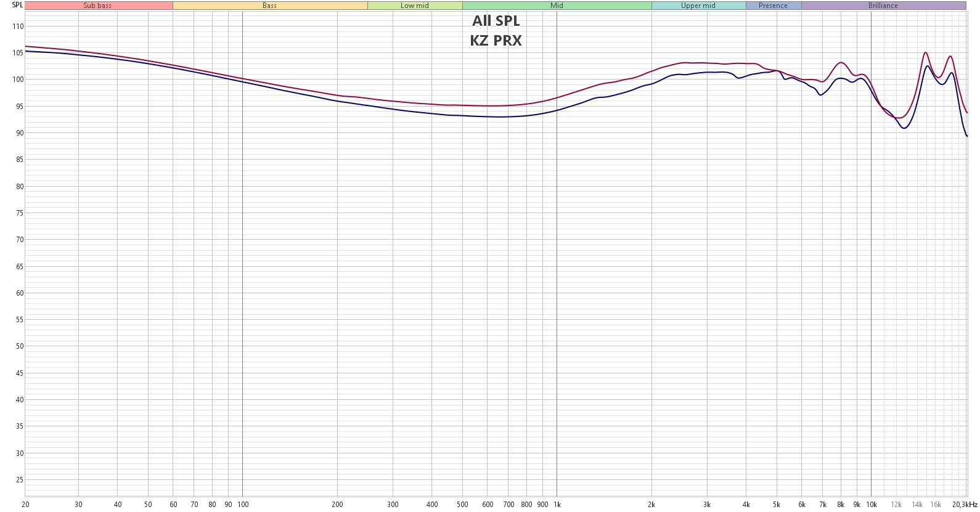Click the 20 Hz frequency axis label
This screenshot has width=980, height=512.
25,505
